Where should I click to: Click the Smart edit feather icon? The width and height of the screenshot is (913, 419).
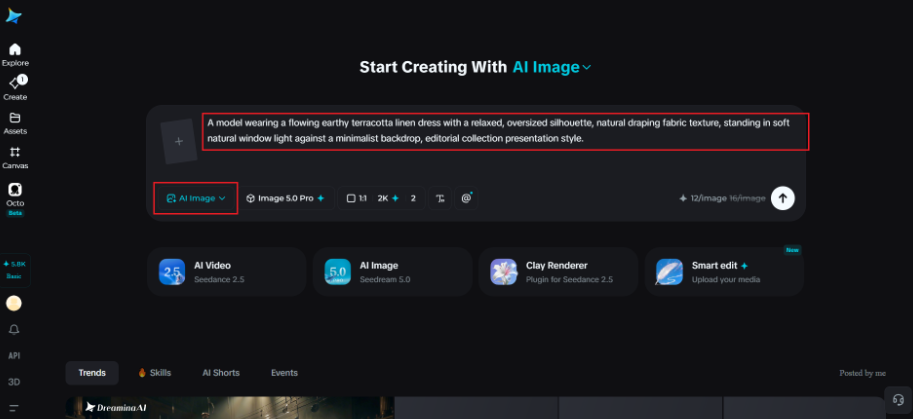670,272
